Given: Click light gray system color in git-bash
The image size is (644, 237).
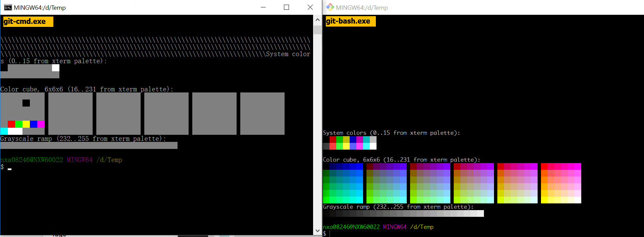Looking at the screenshot, I should (x=373, y=140).
